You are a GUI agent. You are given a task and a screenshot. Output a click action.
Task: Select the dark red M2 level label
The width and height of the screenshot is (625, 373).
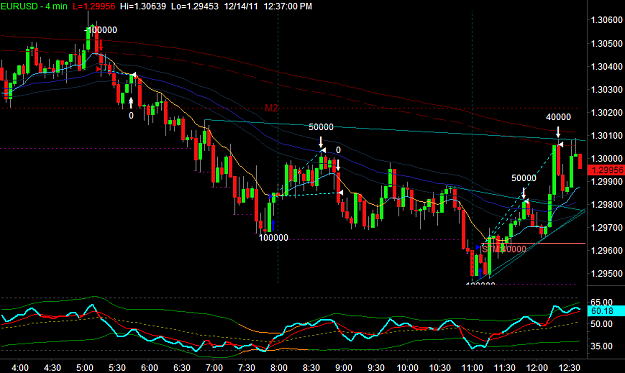coord(271,108)
